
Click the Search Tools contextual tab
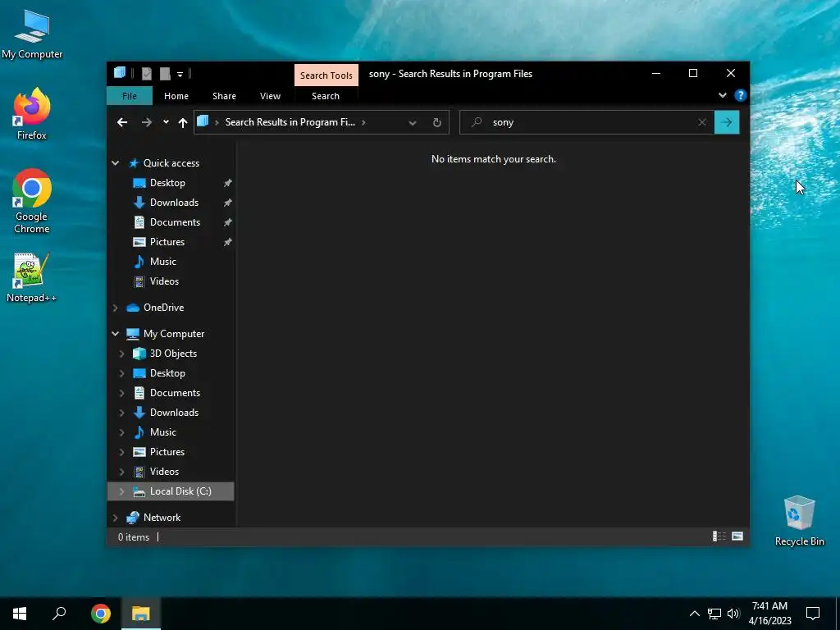coord(326,75)
